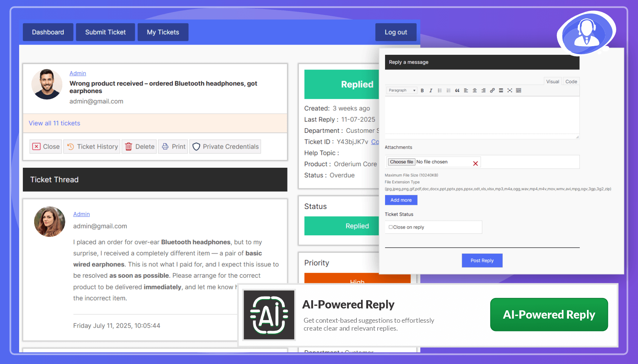Screen dimensions: 638x364
Task: Align text left in editor
Action: [466, 90]
